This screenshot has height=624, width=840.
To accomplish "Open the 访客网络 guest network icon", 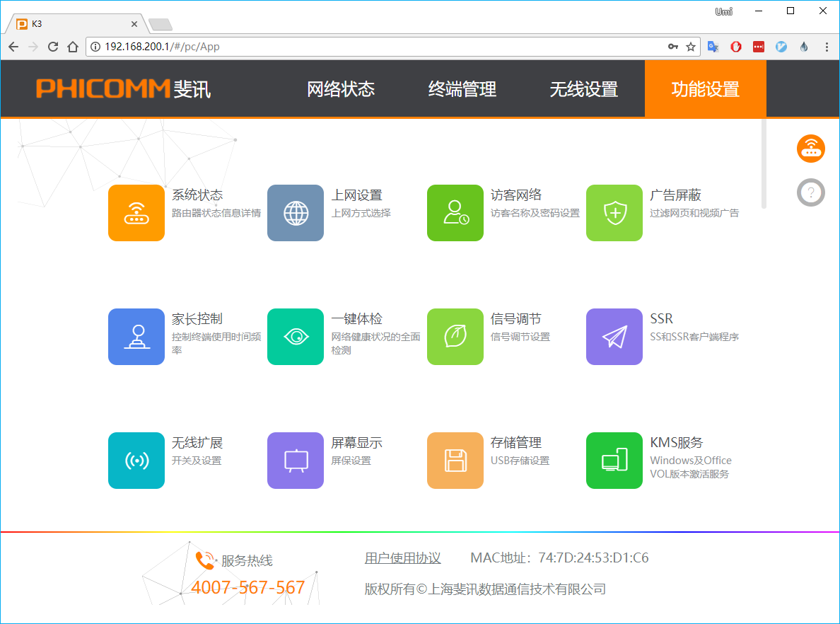I will [x=455, y=213].
